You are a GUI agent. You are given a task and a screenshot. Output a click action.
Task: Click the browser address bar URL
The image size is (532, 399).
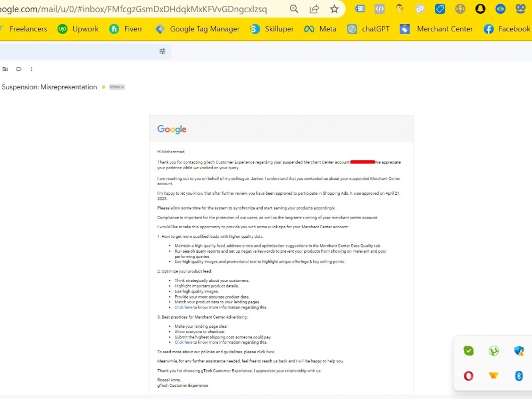pyautogui.click(x=134, y=9)
